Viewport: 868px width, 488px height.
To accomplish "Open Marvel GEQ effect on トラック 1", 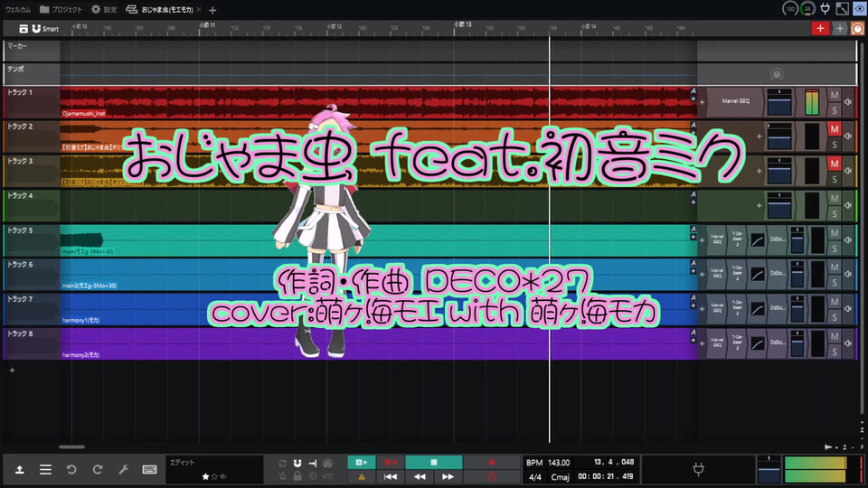I will 735,102.
